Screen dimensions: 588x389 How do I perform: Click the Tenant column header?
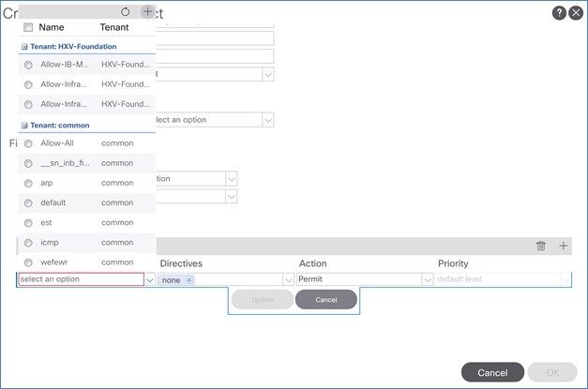pyautogui.click(x=114, y=27)
